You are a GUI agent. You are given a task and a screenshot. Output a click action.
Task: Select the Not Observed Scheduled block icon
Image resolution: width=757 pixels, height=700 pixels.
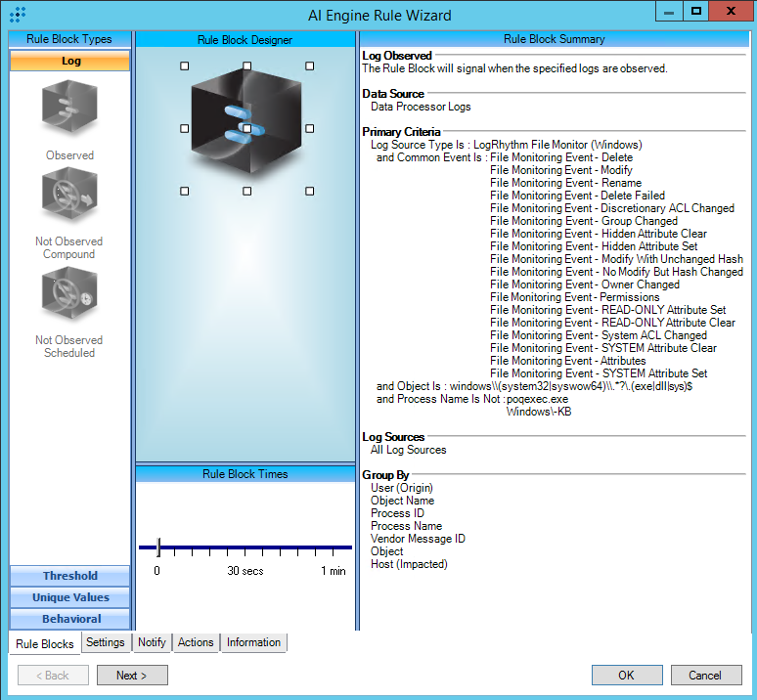(x=69, y=294)
